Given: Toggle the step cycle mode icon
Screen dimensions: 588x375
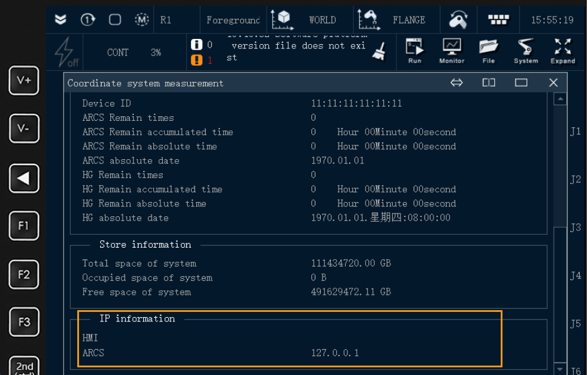Looking at the screenshot, I should 88,19.
